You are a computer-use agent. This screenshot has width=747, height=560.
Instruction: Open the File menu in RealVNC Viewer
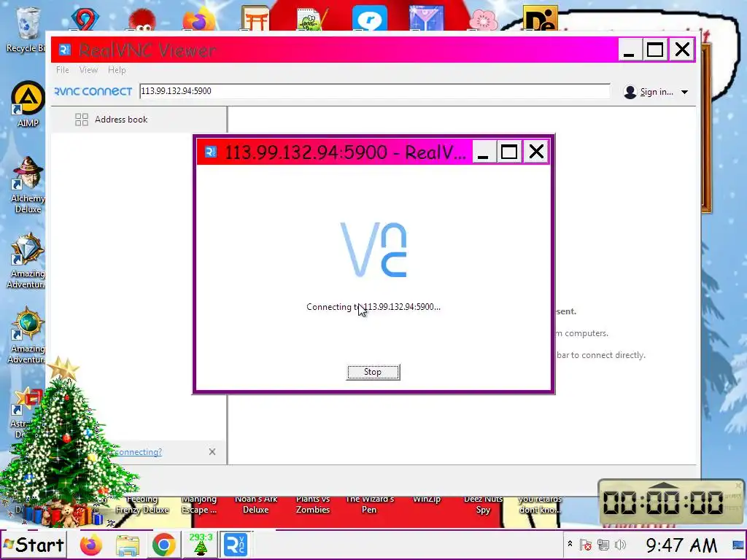point(63,70)
